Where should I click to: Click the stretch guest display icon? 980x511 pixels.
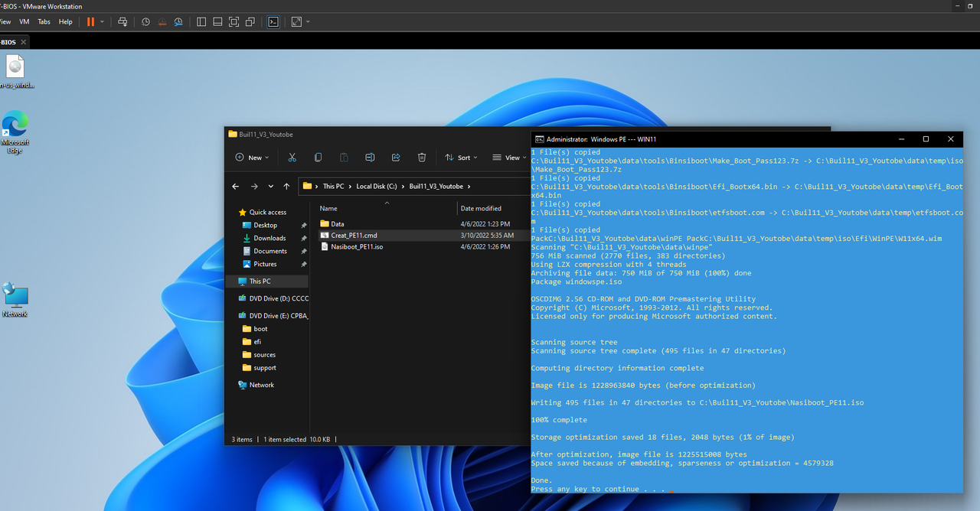(297, 21)
